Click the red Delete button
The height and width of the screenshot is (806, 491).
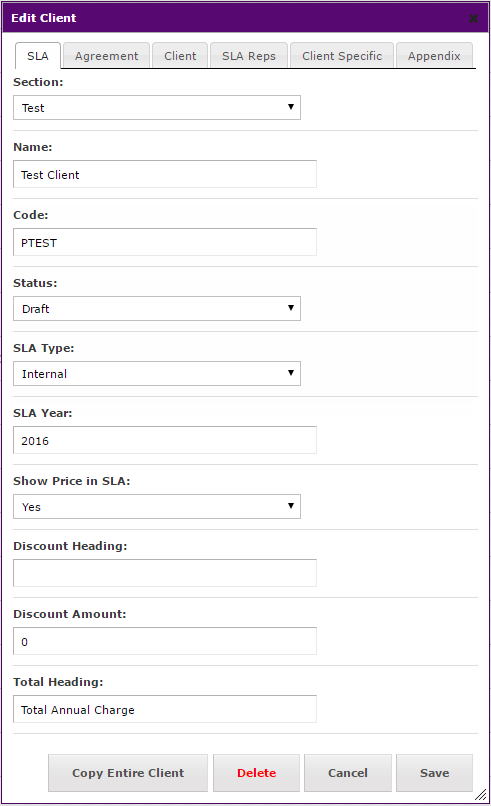coord(257,773)
